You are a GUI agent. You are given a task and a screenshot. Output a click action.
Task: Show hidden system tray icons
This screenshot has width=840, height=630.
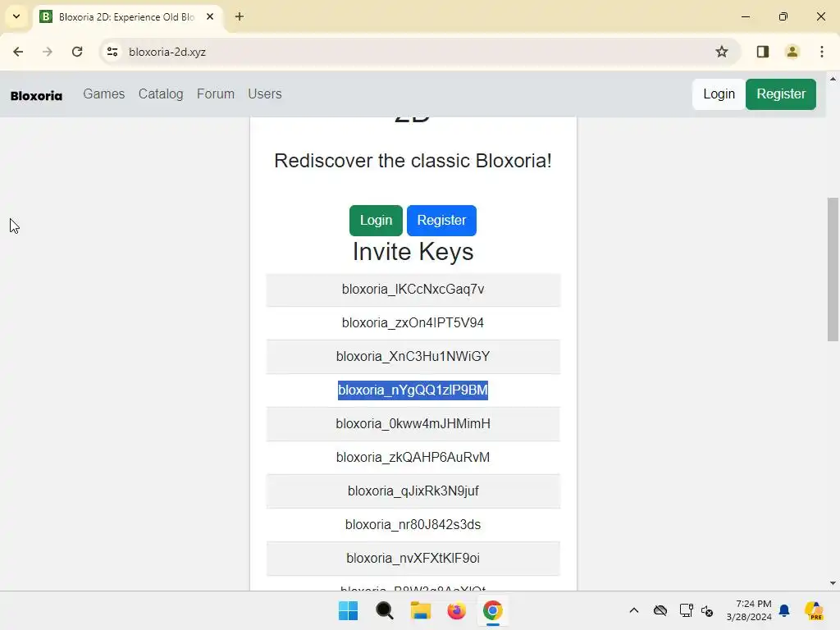[x=634, y=610]
